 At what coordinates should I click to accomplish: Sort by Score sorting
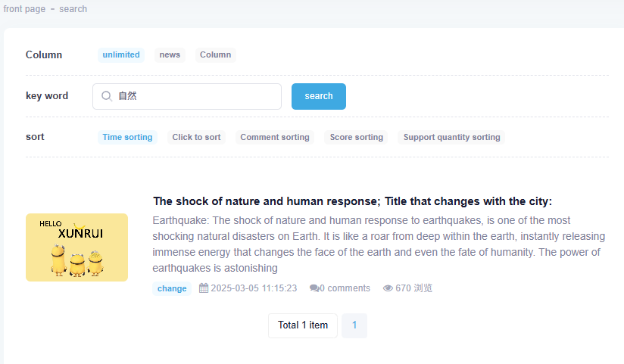pos(356,137)
